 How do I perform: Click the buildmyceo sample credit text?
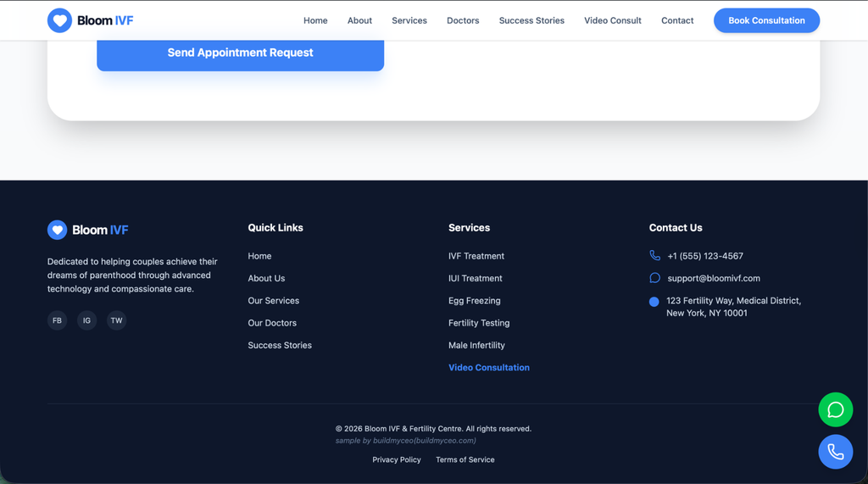click(406, 441)
